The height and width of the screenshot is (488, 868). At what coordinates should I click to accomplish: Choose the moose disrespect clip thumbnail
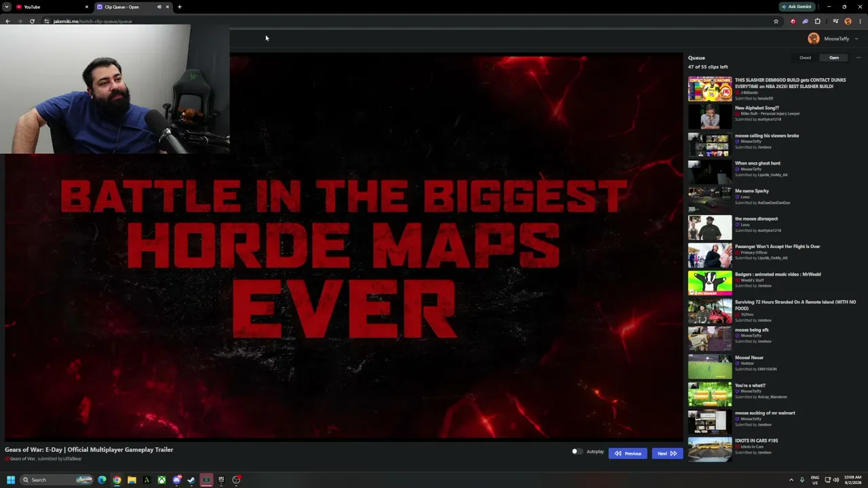(710, 228)
